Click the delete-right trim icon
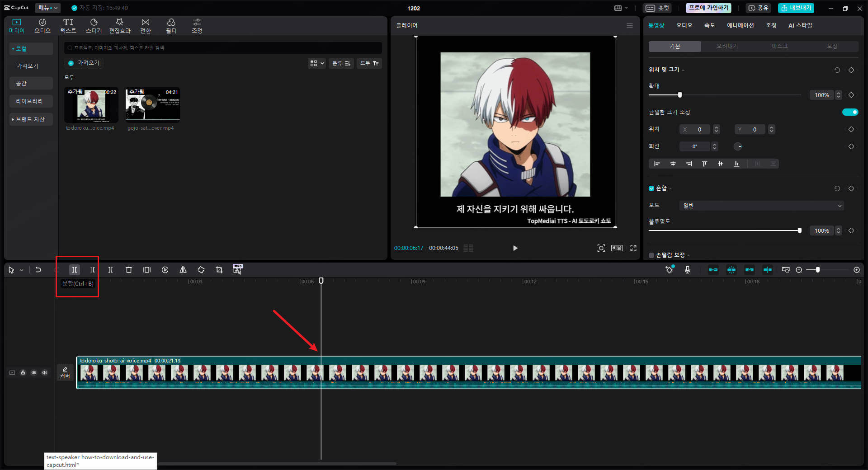 (x=110, y=270)
